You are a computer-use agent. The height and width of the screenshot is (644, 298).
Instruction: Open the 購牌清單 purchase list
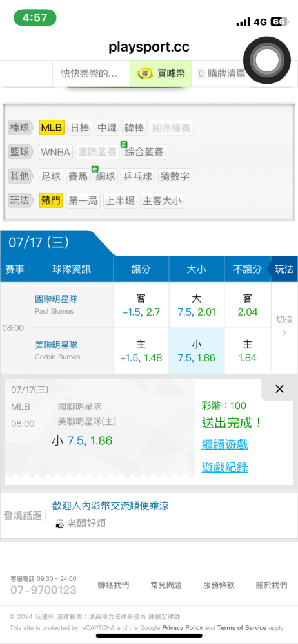[x=222, y=73]
